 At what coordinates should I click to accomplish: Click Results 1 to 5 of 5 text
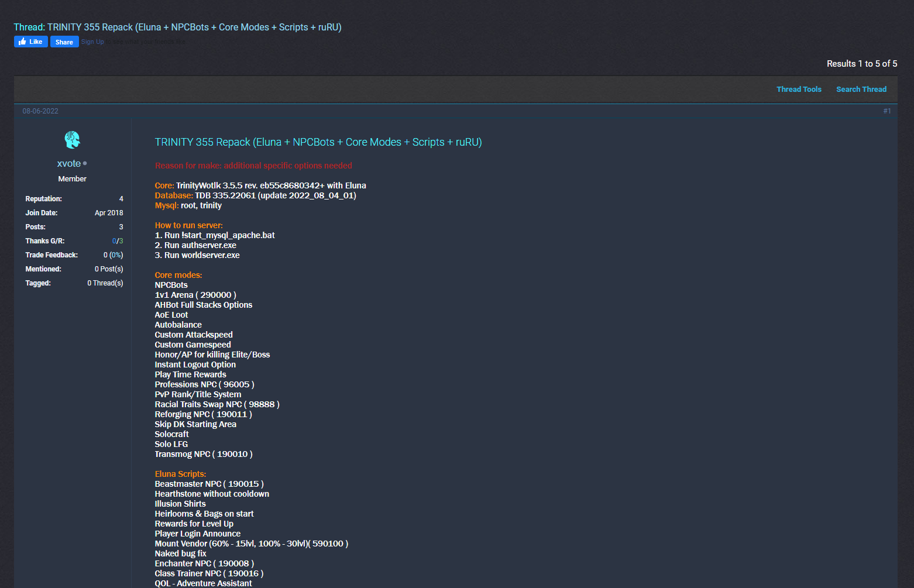point(862,63)
